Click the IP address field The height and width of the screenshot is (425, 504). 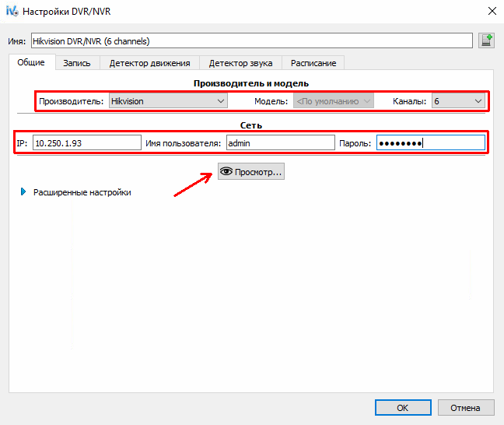pyautogui.click(x=87, y=143)
